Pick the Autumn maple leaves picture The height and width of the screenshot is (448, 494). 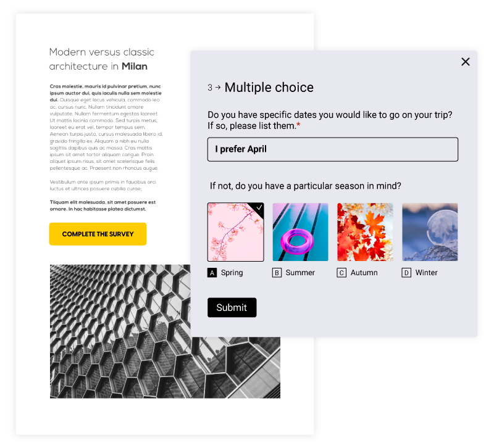click(x=365, y=232)
